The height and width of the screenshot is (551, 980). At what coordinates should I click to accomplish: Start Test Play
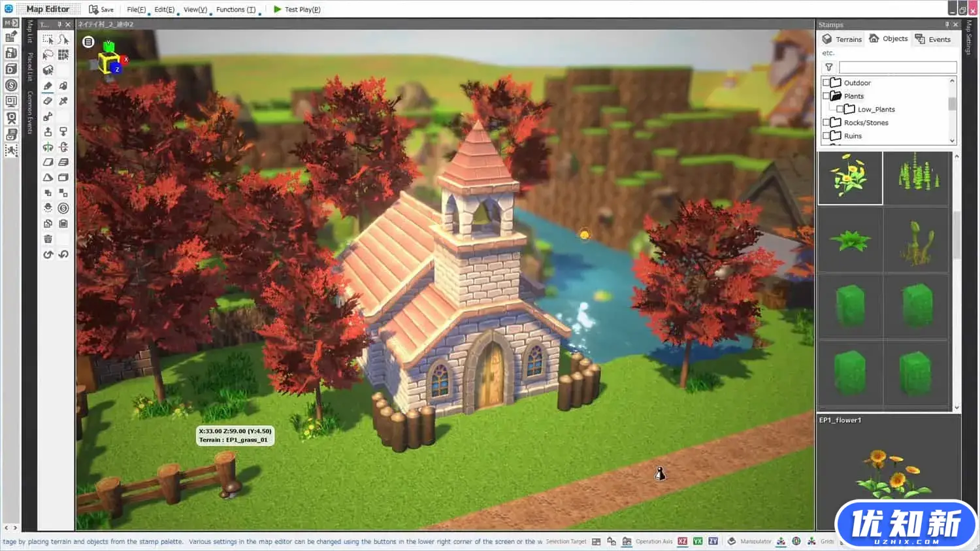click(297, 9)
